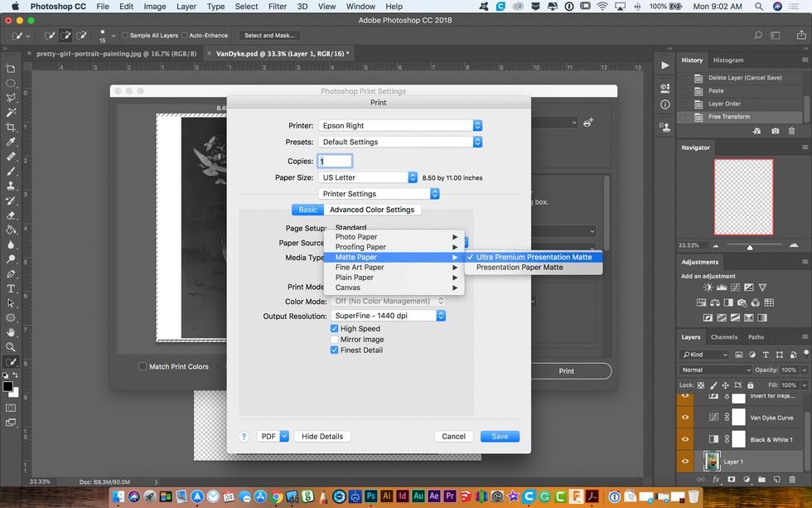This screenshot has height=508, width=812.
Task: Open layer styles via the fx icon
Action: click(x=716, y=478)
